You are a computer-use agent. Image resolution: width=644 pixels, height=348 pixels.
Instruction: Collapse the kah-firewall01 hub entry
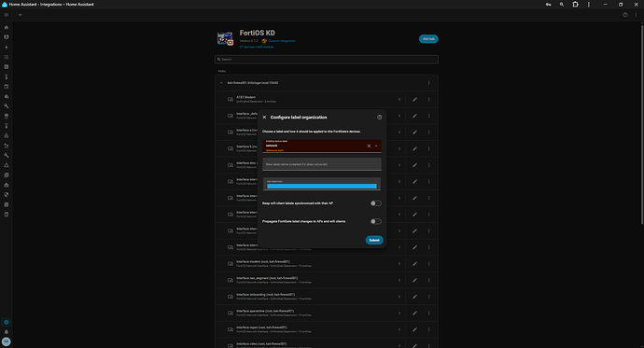pyautogui.click(x=221, y=83)
